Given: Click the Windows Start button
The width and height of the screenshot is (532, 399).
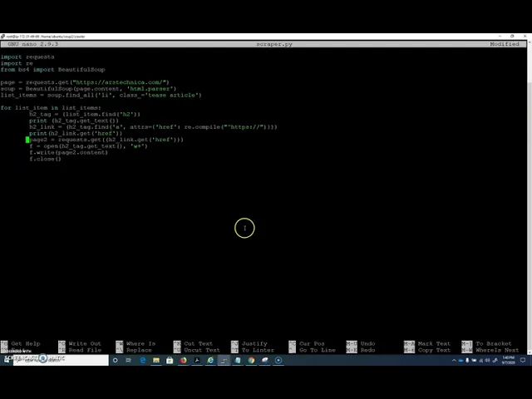Looking at the screenshot, I should tap(7, 360).
